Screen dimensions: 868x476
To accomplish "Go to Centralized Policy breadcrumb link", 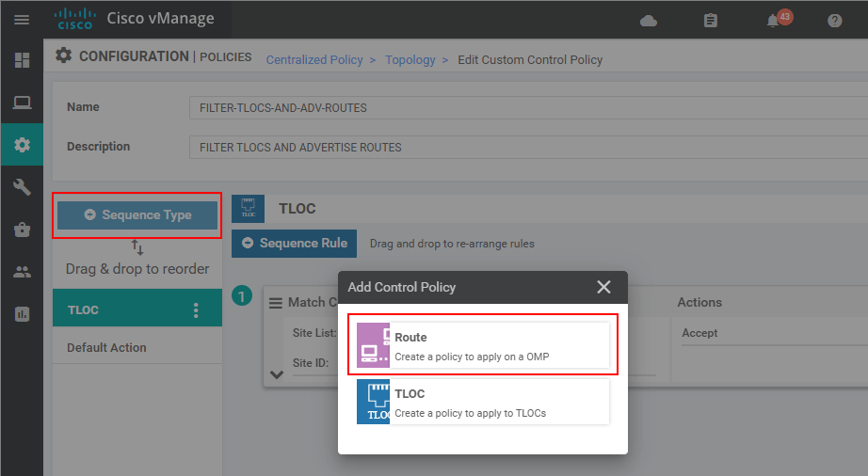I will [314, 59].
